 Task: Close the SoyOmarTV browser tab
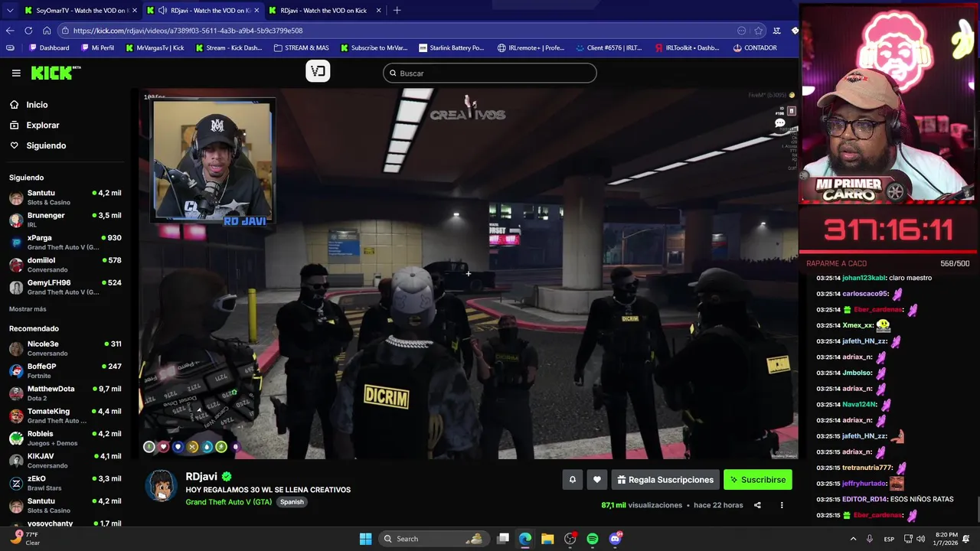[x=134, y=11]
